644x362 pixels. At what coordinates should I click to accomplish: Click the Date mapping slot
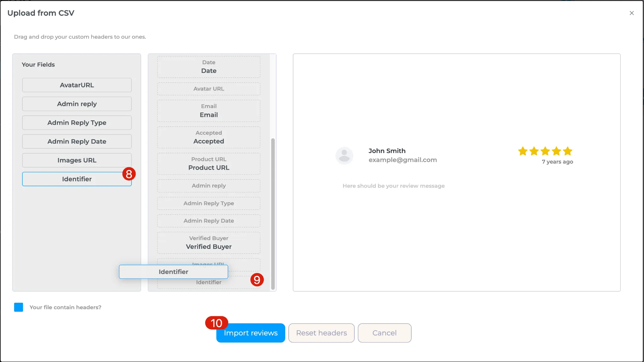tap(208, 67)
